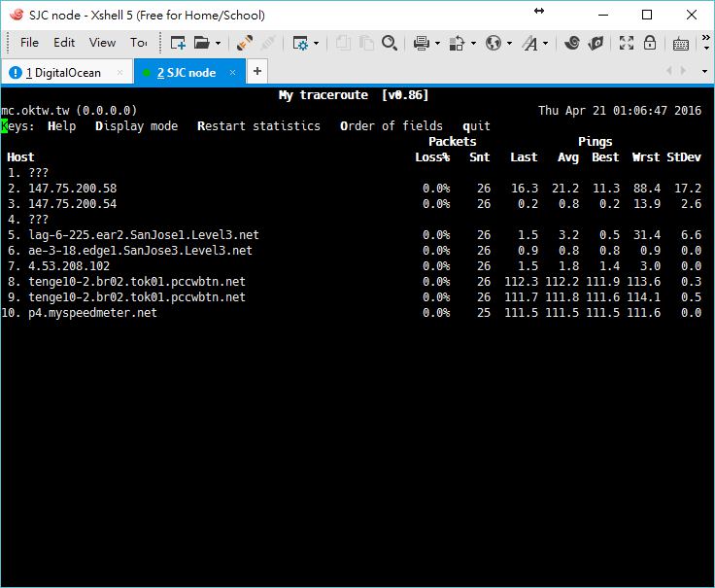The image size is (715, 588).
Task: Close the DigitalOcean tab
Action: coord(119,72)
